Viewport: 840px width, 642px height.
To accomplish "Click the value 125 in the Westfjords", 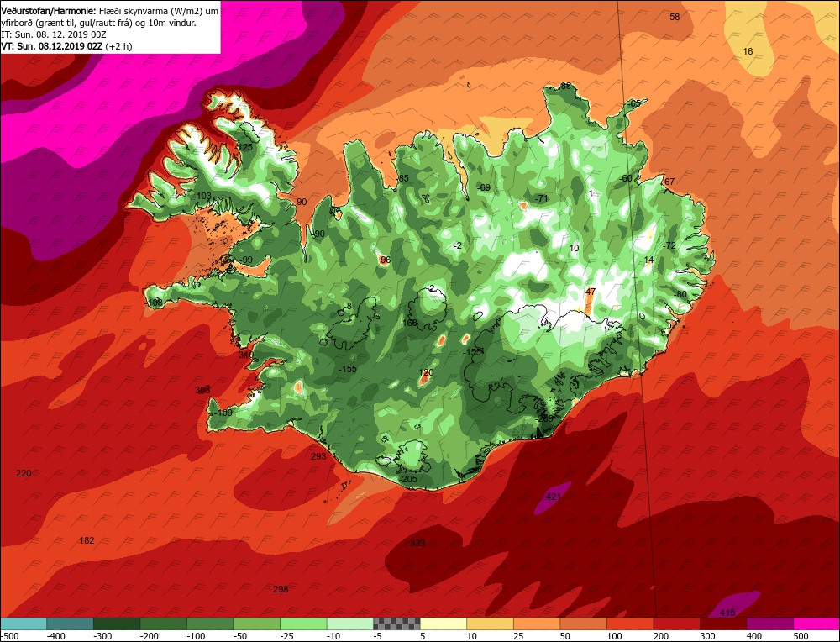I will pyautogui.click(x=244, y=147).
